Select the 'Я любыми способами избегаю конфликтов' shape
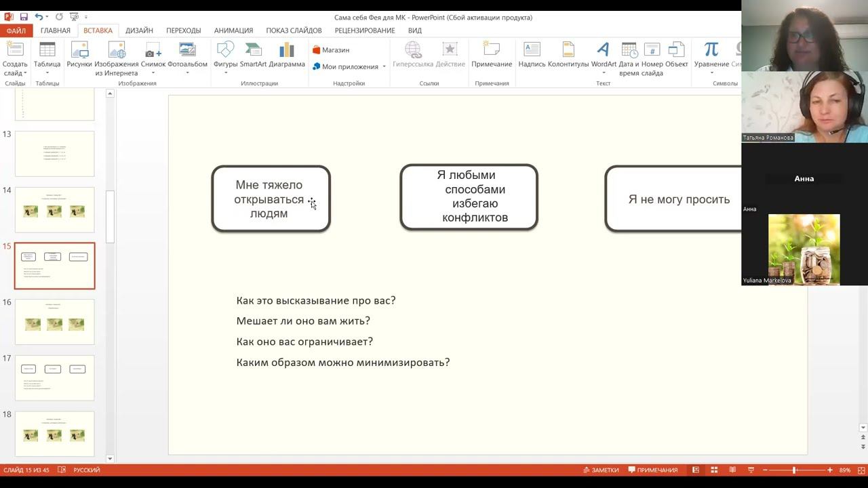Screen dimensions: 868x488 469,197
